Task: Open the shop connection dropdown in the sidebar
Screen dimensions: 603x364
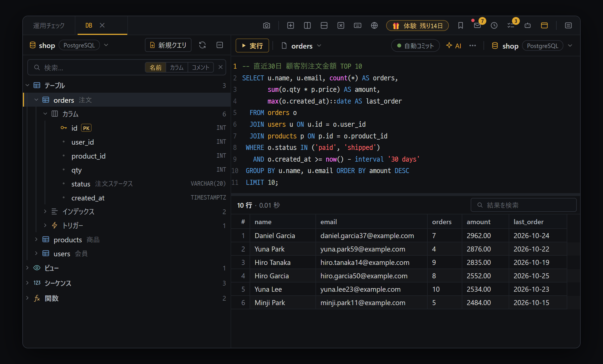Action: [106, 45]
